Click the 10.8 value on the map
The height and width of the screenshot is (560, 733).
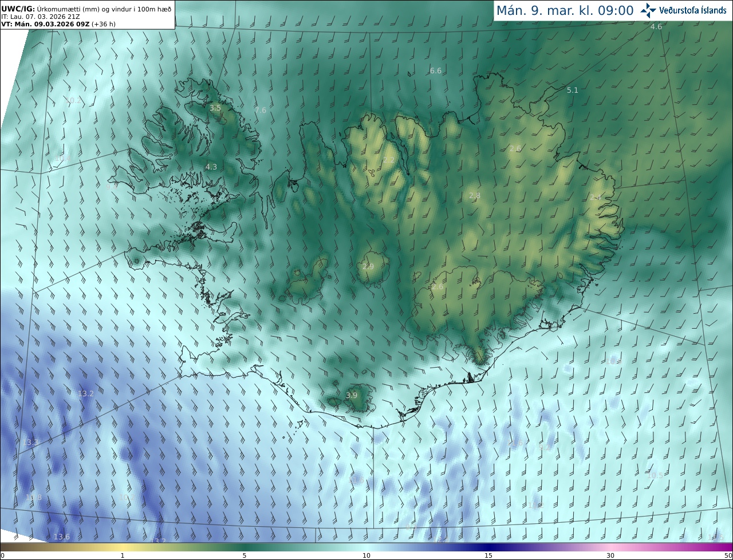pyautogui.click(x=34, y=497)
